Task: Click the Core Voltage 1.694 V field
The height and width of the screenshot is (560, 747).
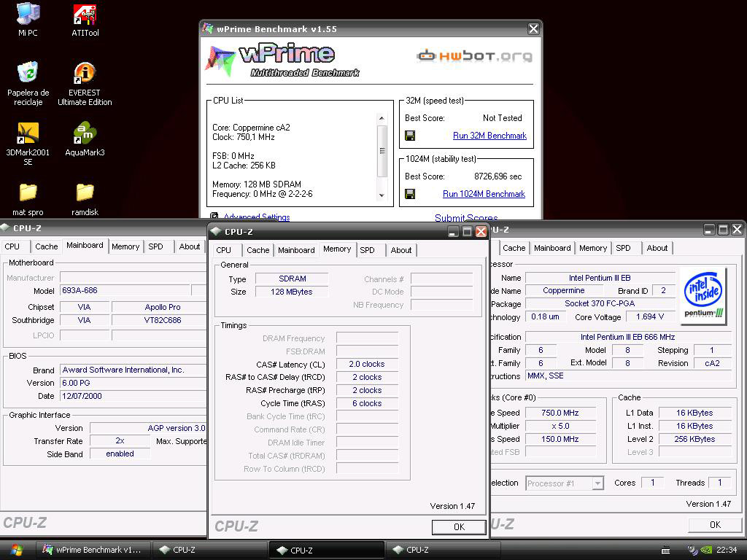Action: (x=650, y=316)
